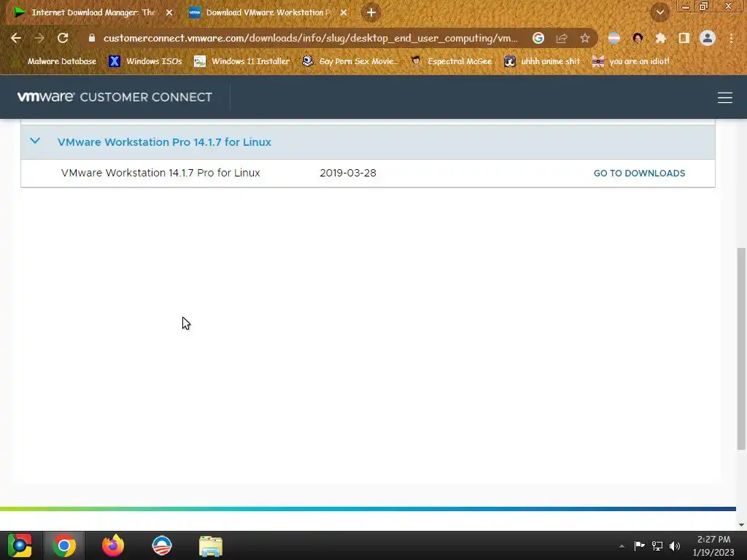Click the padlock site info icon
This screenshot has height=560, width=747.
[x=92, y=38]
